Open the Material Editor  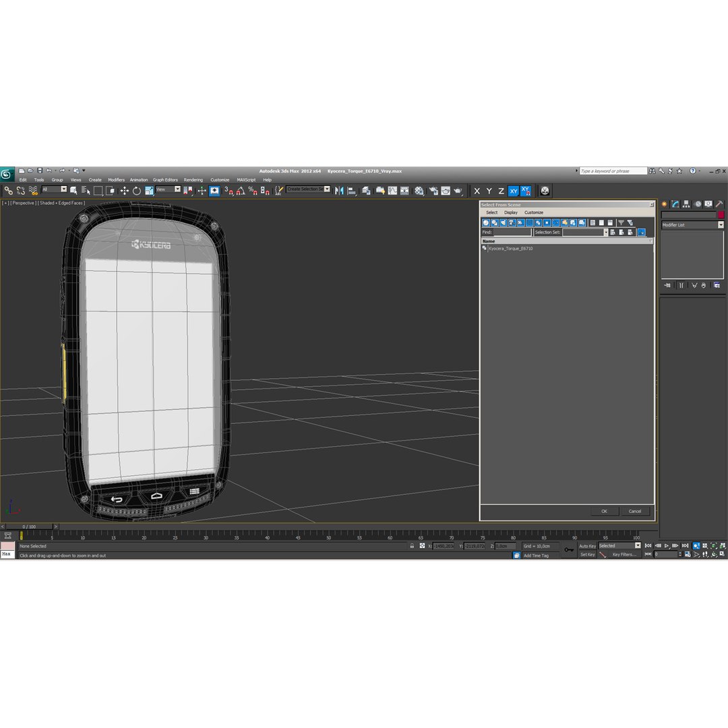pos(419,191)
